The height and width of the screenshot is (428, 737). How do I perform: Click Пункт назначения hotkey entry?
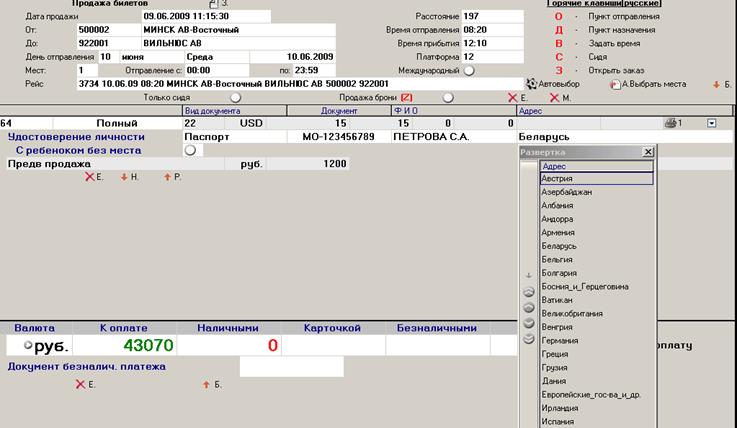click(621, 30)
